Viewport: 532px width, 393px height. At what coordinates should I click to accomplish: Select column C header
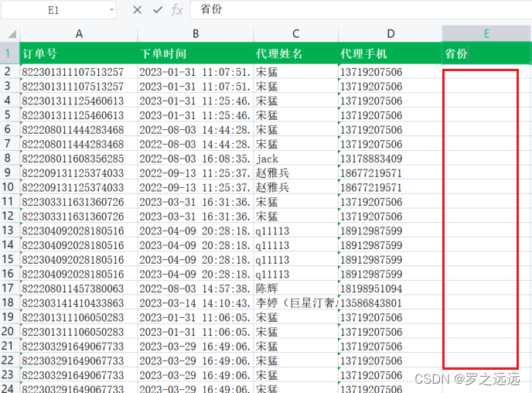click(x=296, y=33)
